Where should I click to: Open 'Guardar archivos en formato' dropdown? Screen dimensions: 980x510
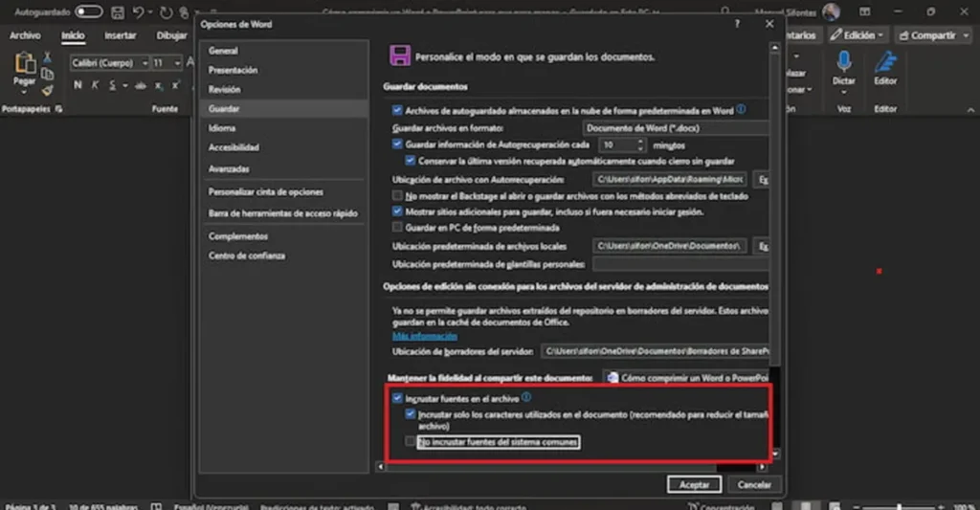(676, 128)
